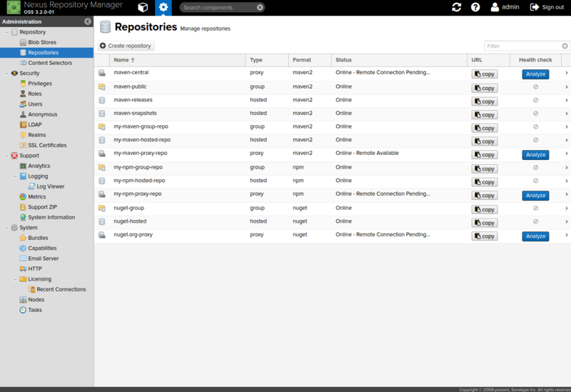Open the help question mark icon

coord(475,7)
